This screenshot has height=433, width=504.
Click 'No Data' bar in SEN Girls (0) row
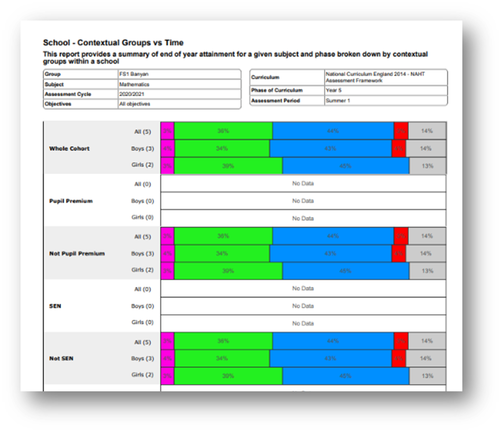(x=303, y=324)
